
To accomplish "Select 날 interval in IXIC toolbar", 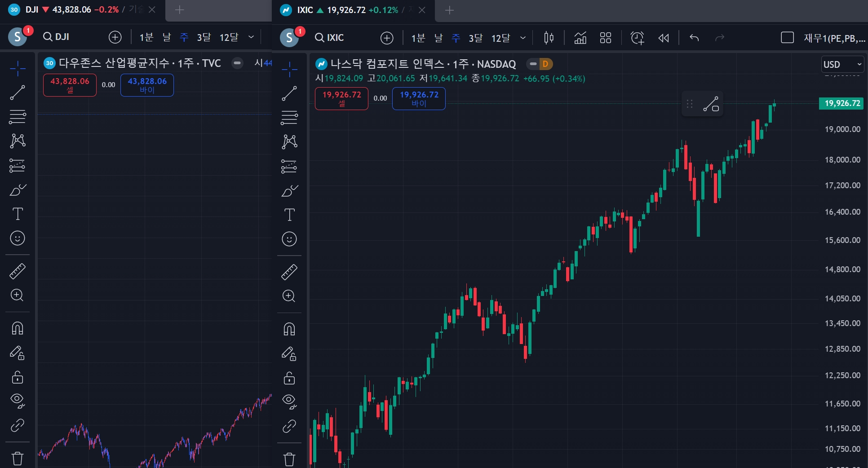I will [x=438, y=38].
